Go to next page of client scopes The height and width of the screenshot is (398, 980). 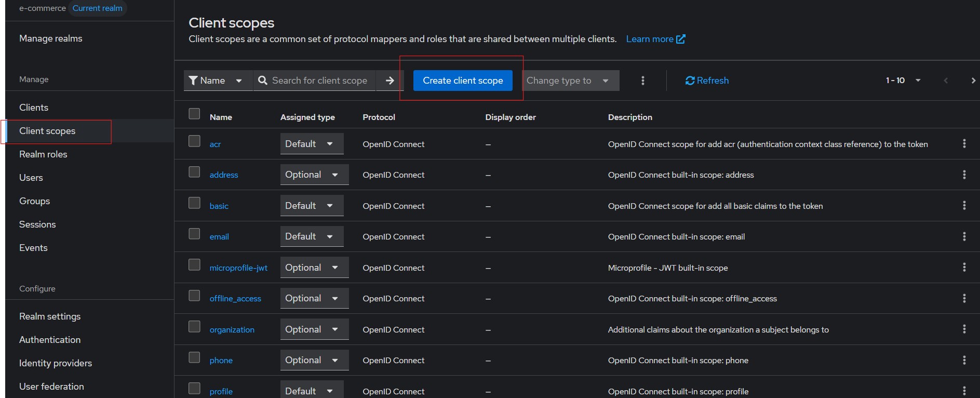(x=973, y=81)
